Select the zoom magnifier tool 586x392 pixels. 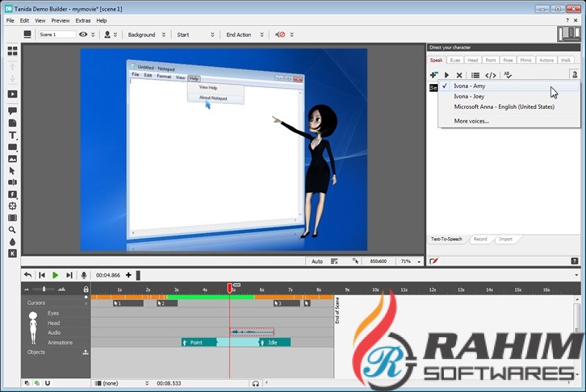click(x=12, y=230)
